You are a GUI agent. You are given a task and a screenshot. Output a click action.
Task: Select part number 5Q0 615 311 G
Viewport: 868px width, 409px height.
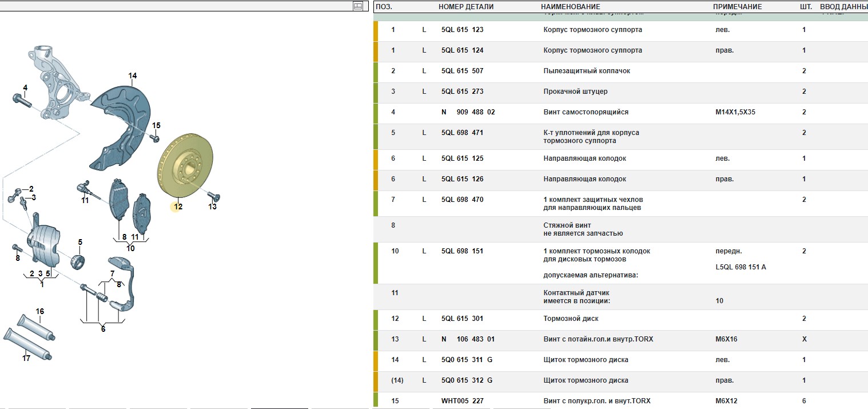[467, 360]
